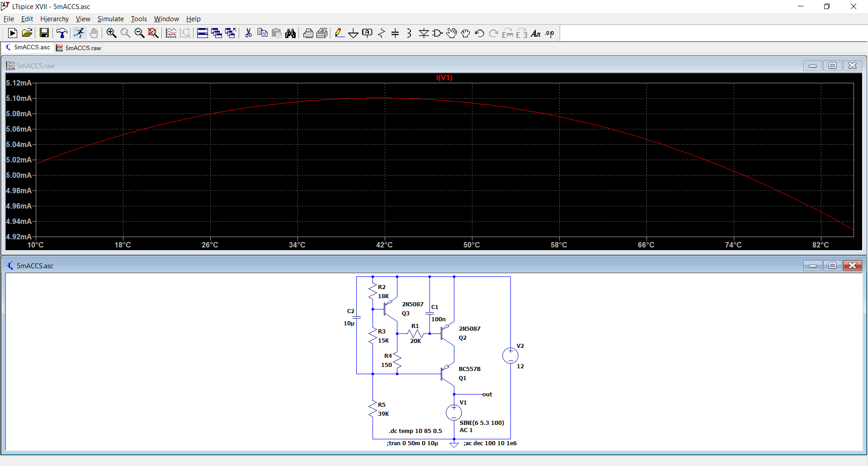Screen dimensions: 868x466
Task: Click the Open file folder icon
Action: 27,33
